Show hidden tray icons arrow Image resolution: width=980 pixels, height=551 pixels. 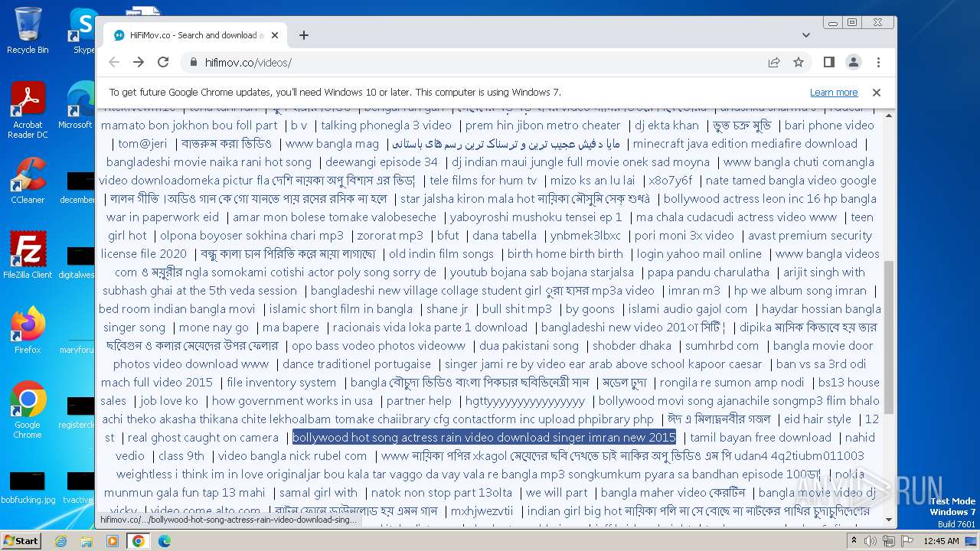click(854, 541)
